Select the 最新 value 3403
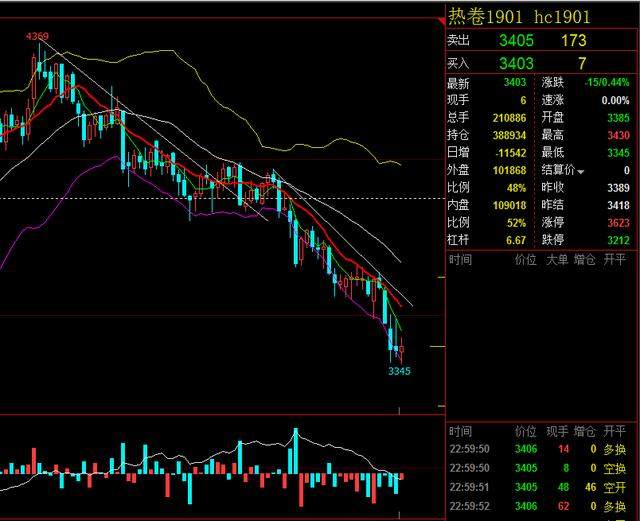 click(515, 82)
